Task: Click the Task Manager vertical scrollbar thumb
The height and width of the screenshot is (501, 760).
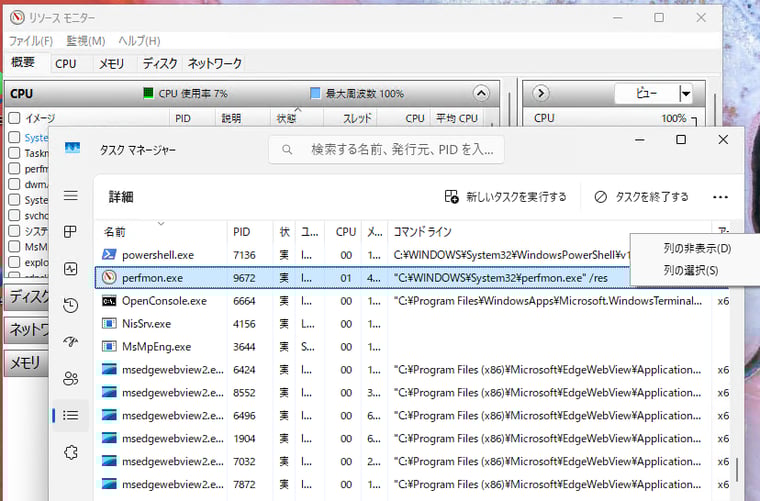Action: coord(737,470)
